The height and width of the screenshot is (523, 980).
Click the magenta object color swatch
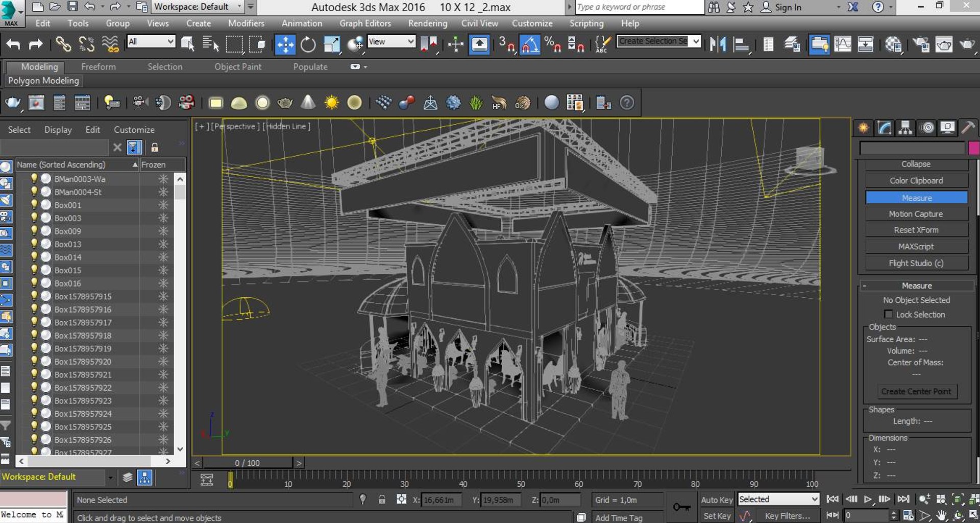click(x=973, y=148)
